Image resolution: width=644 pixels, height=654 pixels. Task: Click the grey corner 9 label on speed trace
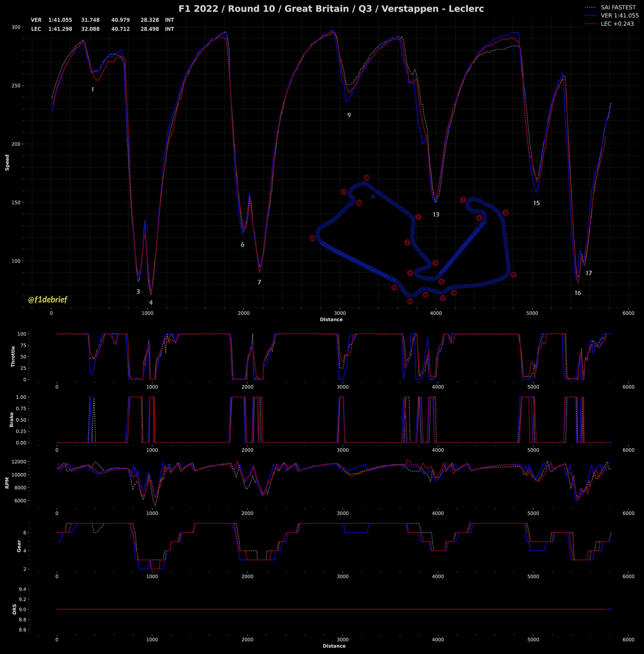pos(349,115)
